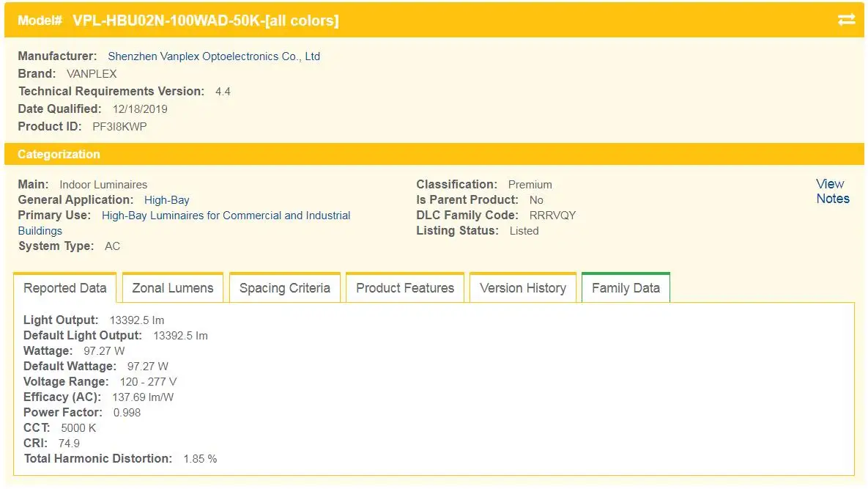Select the Reported Data tab
Viewport: 868px width, 489px height.
click(65, 288)
